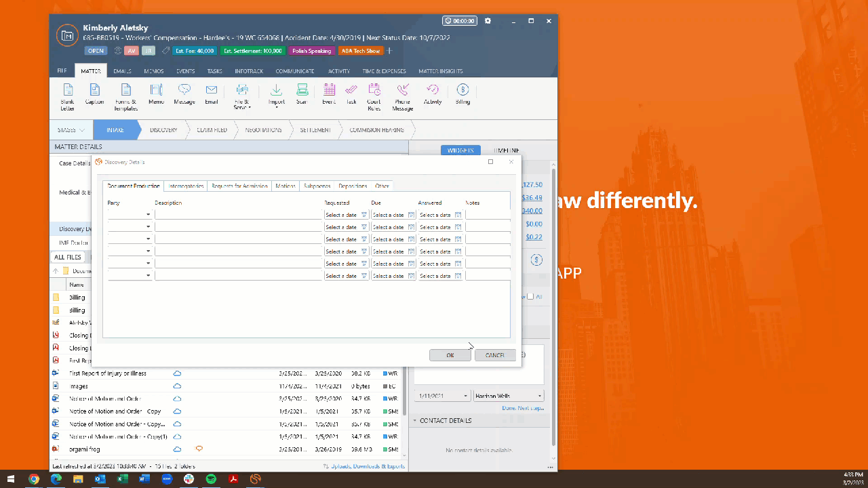Click the Done. Next step link
868x488 pixels.
point(523,408)
